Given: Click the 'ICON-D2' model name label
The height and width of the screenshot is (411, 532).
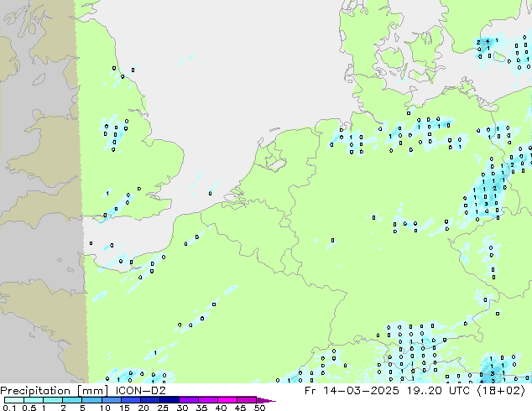Looking at the screenshot, I should click(140, 391).
